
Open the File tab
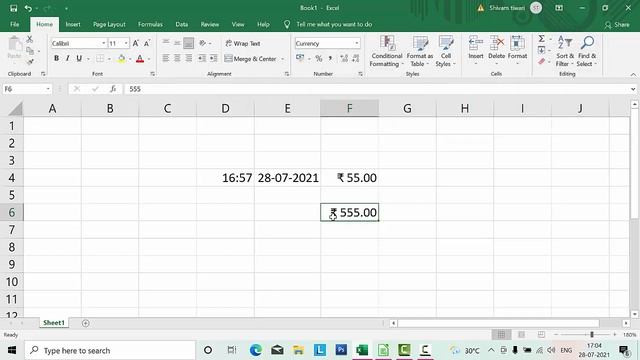(15, 24)
